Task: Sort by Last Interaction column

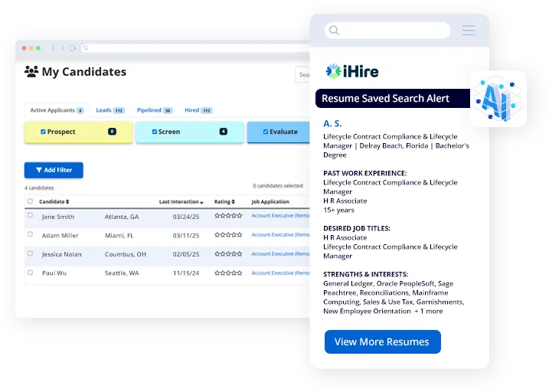Action: pyautogui.click(x=181, y=202)
